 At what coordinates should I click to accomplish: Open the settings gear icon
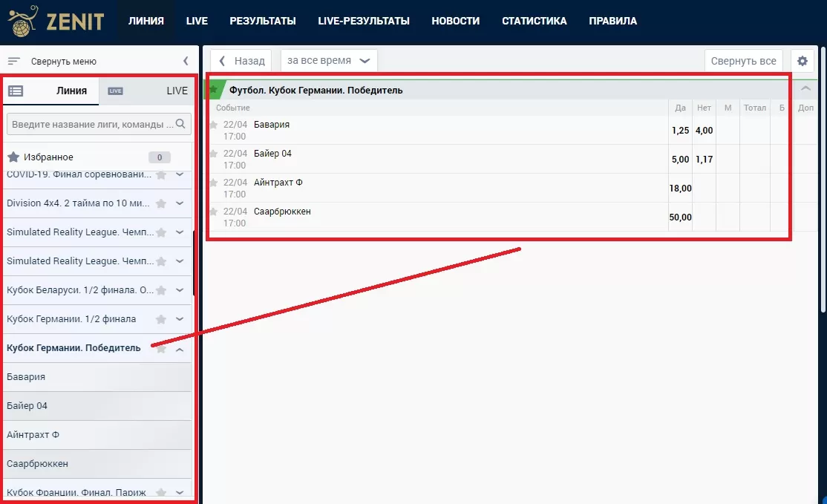pos(803,62)
